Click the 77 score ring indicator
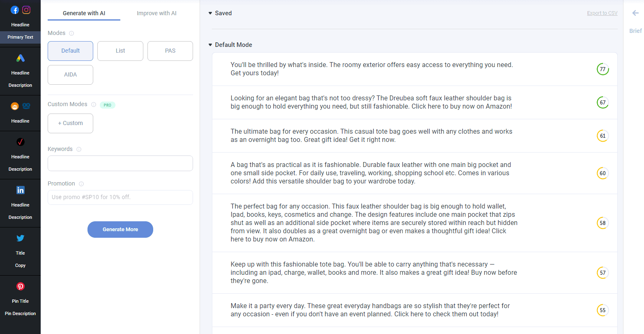Viewport: 644px width, 334px height. (x=603, y=69)
